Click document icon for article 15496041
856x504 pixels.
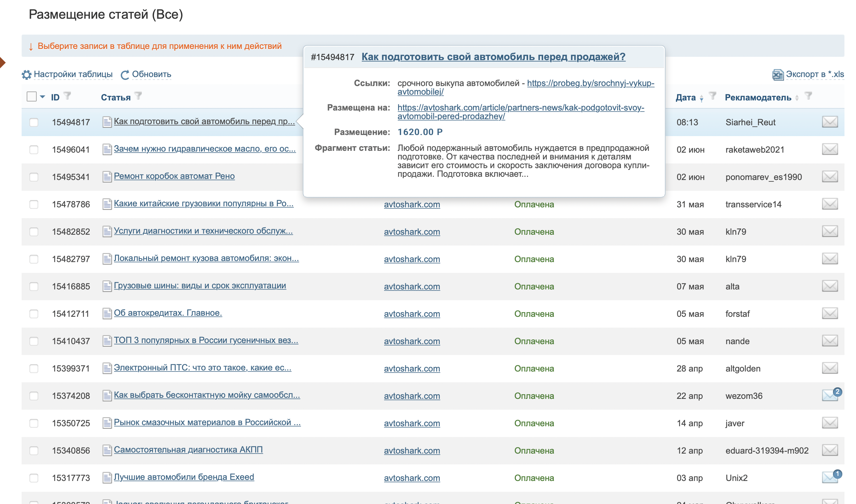(x=107, y=149)
